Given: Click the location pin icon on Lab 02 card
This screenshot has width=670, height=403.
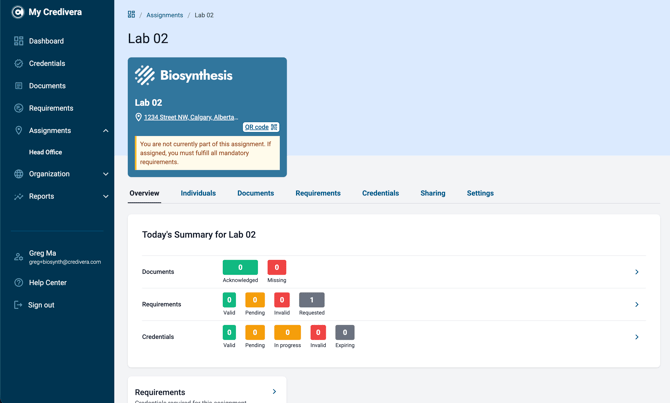Looking at the screenshot, I should click(x=138, y=117).
